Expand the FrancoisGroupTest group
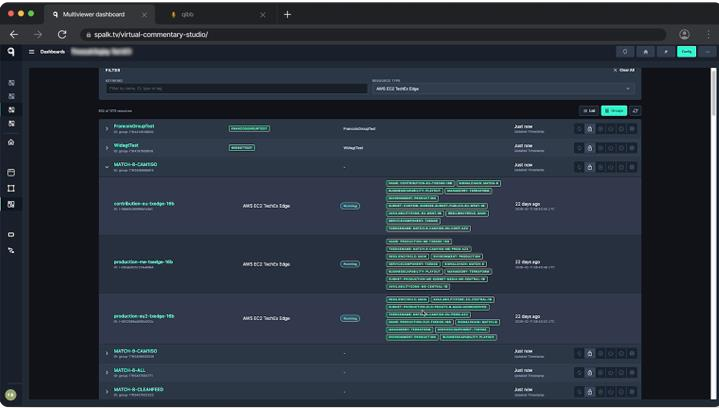This screenshot has height=408, width=719. (x=107, y=129)
